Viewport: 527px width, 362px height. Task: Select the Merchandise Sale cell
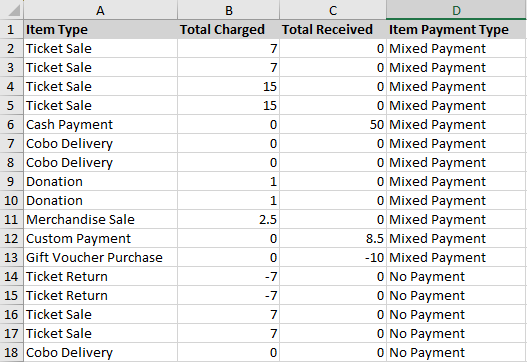click(100, 220)
